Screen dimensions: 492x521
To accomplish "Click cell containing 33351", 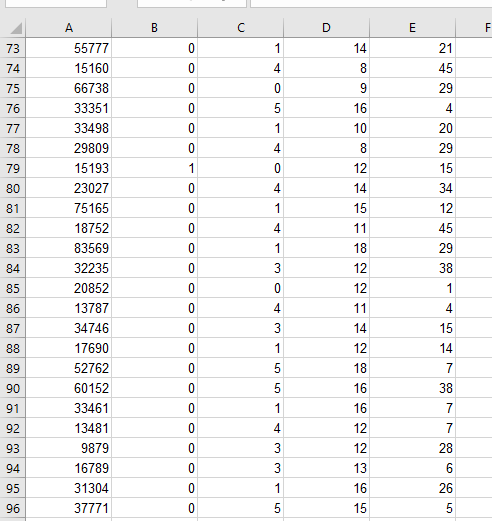I will (x=69, y=108).
